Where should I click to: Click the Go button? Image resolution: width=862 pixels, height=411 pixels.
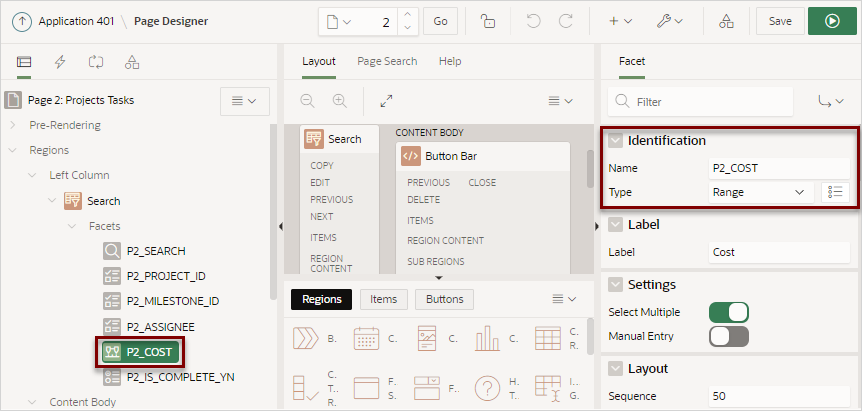click(440, 21)
